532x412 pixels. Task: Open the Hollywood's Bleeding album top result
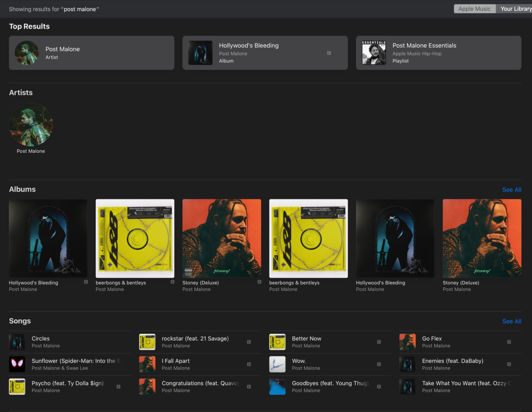pos(265,52)
